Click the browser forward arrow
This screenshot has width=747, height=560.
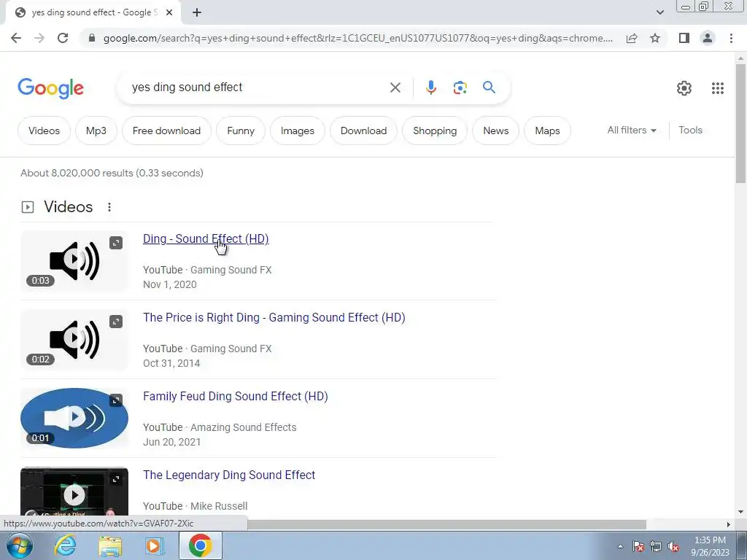click(x=39, y=38)
